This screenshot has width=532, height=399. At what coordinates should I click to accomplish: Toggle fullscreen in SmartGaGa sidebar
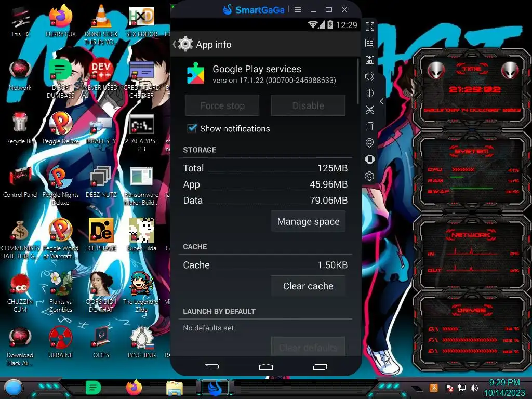(370, 26)
